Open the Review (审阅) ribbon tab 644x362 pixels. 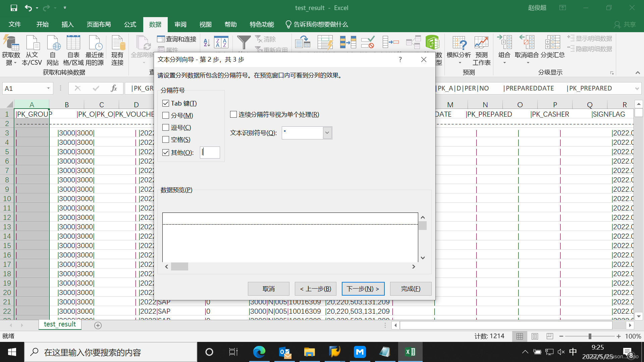click(180, 24)
